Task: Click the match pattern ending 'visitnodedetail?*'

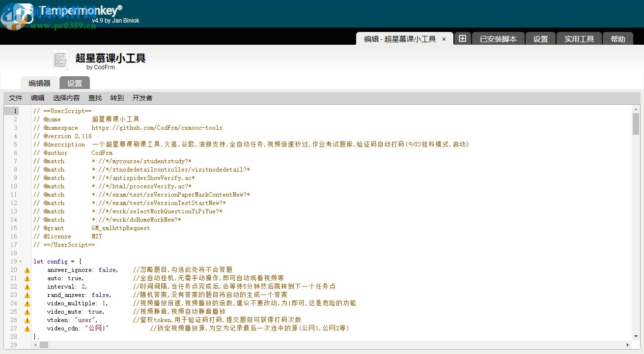Action: coord(171,170)
